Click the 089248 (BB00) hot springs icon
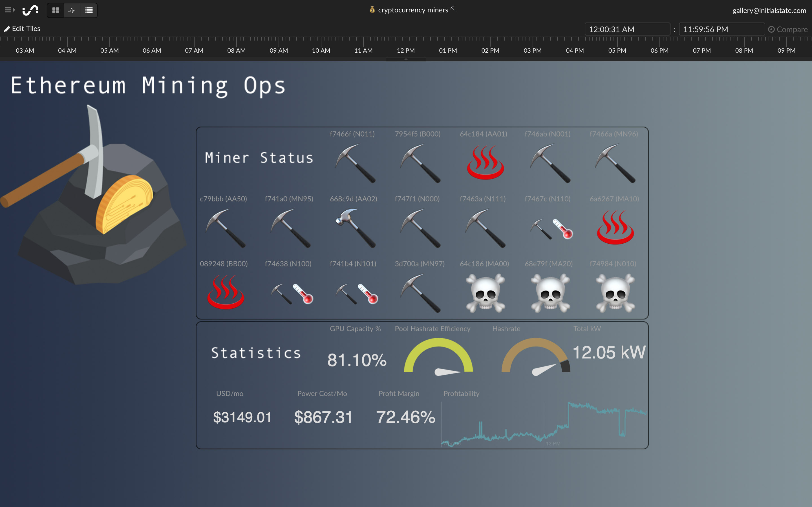Image resolution: width=812 pixels, height=507 pixels. (226, 292)
